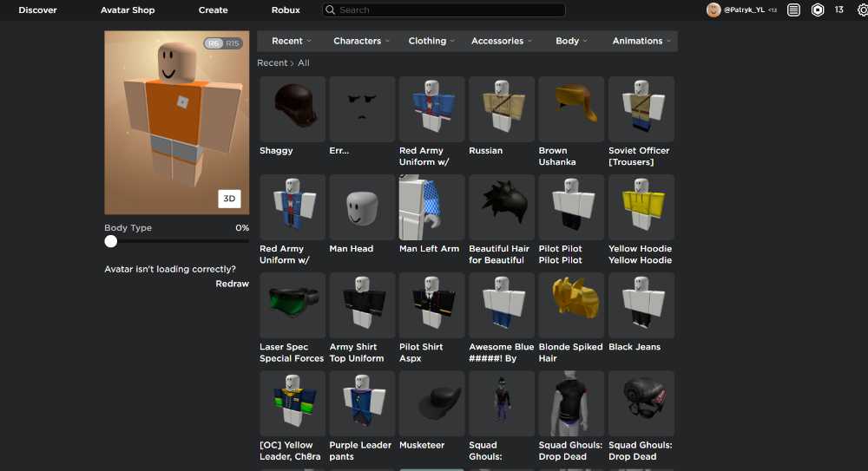Select the Purple Leader pants thumbnail
The image size is (868, 471).
click(x=362, y=403)
